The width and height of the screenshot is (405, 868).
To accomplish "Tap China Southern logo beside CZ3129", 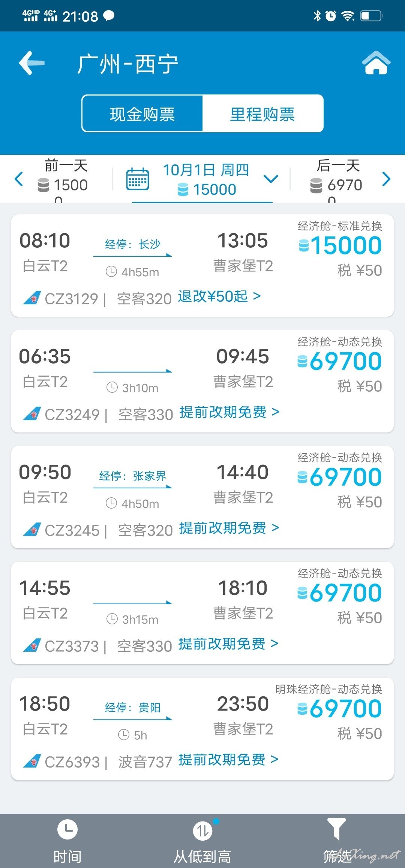I will click(32, 298).
